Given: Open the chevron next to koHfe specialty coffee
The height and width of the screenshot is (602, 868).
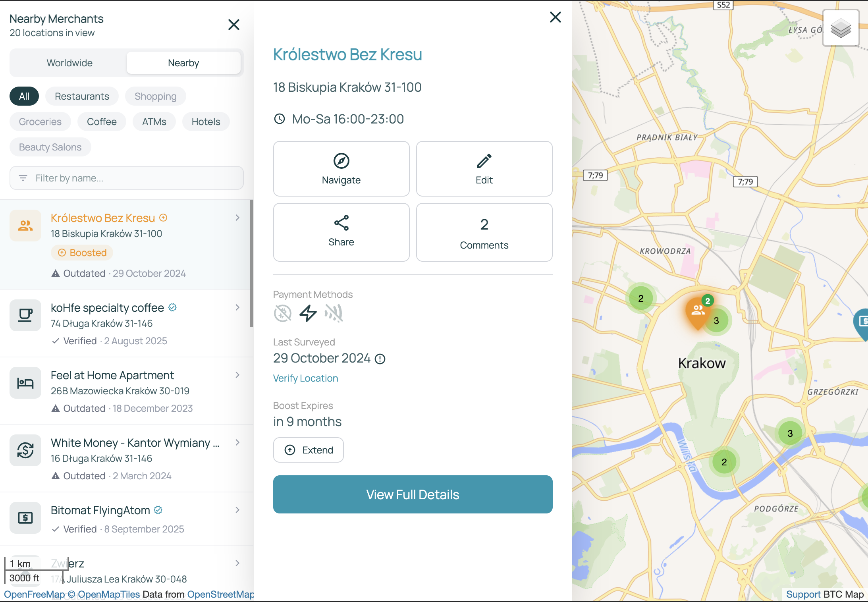Looking at the screenshot, I should [237, 307].
